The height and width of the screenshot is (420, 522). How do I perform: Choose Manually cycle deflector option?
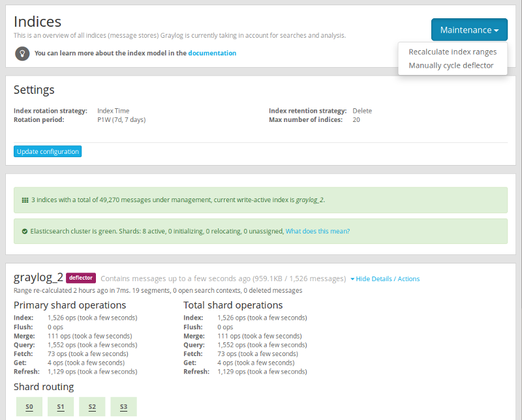pyautogui.click(x=451, y=65)
